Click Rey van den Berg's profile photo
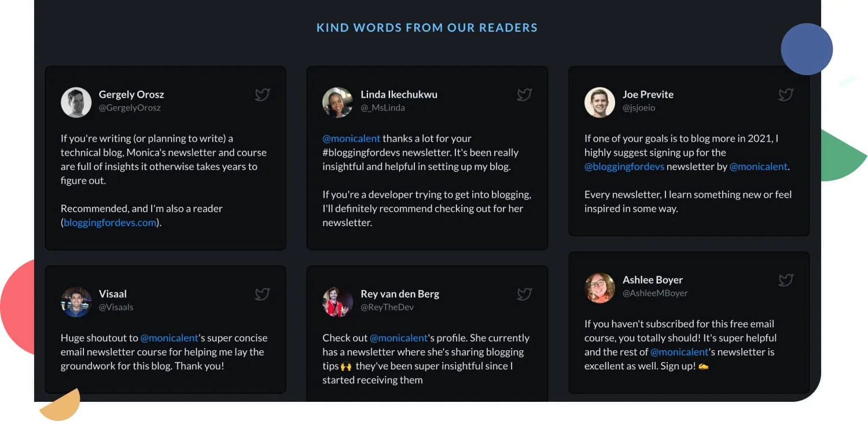This screenshot has width=868, height=429. (337, 301)
